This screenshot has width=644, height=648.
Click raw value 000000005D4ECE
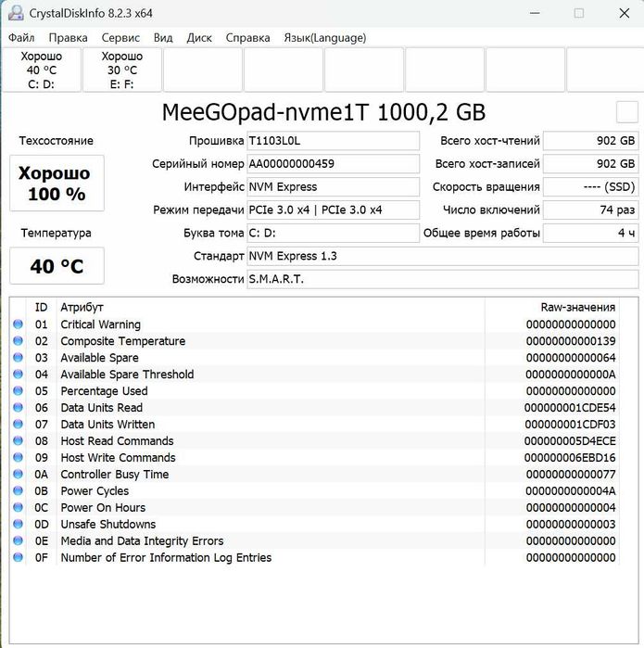(570, 441)
